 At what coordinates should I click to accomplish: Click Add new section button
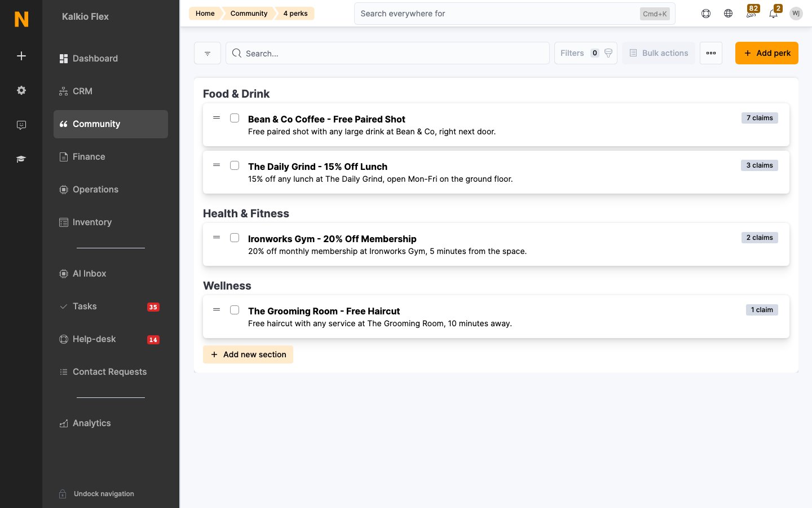point(248,354)
